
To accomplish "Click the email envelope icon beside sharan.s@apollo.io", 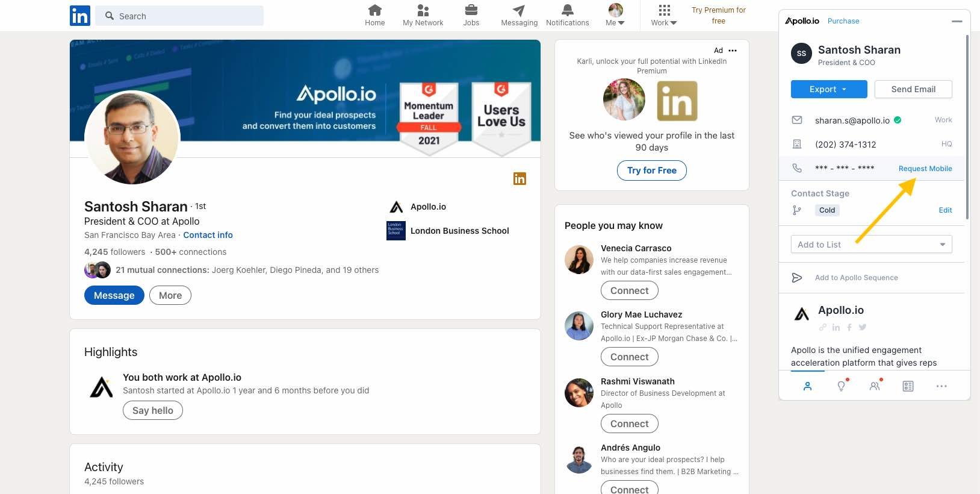I will 797,120.
